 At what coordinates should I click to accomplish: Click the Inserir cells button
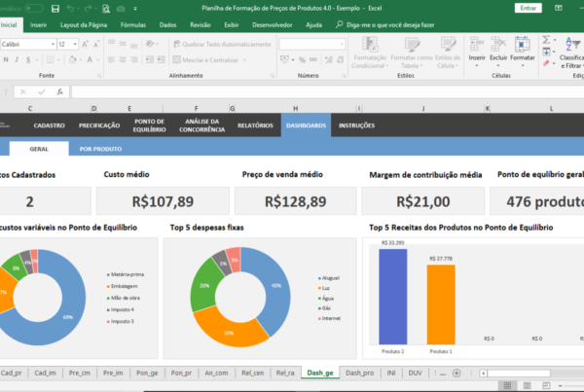point(477,52)
